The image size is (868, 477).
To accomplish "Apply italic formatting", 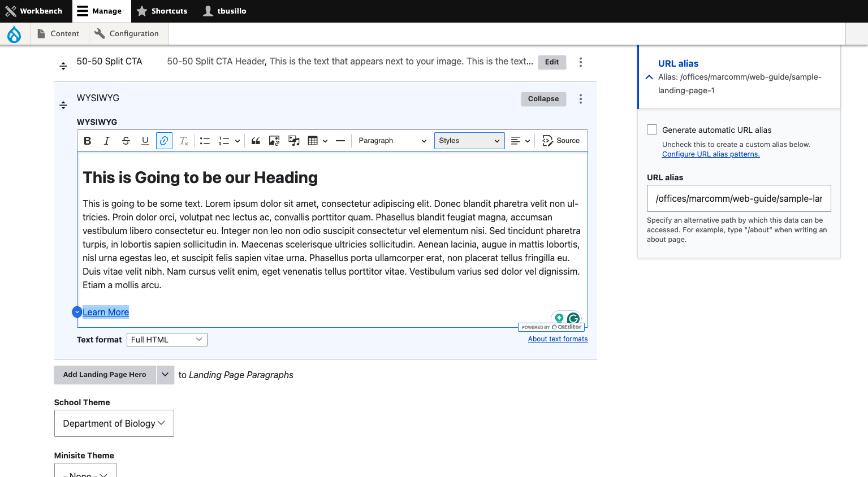I will [107, 141].
